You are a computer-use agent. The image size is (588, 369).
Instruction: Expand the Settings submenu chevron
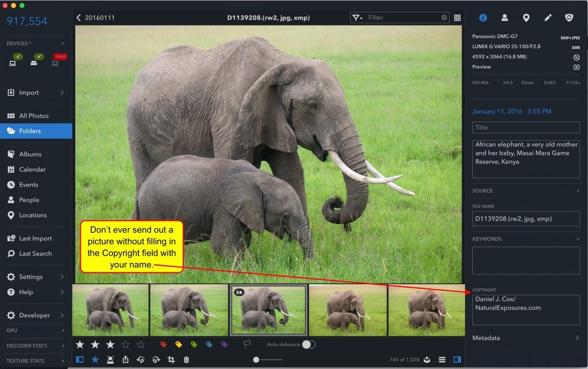pos(62,277)
